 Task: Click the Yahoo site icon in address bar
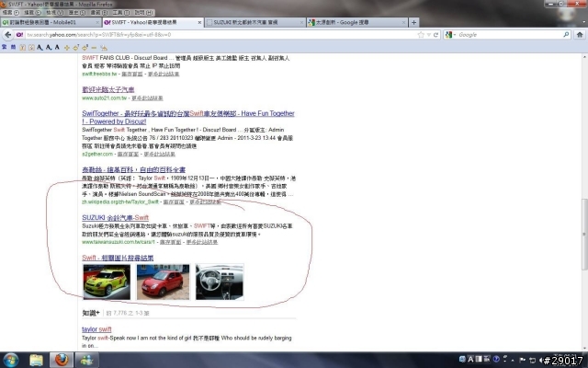point(19,35)
